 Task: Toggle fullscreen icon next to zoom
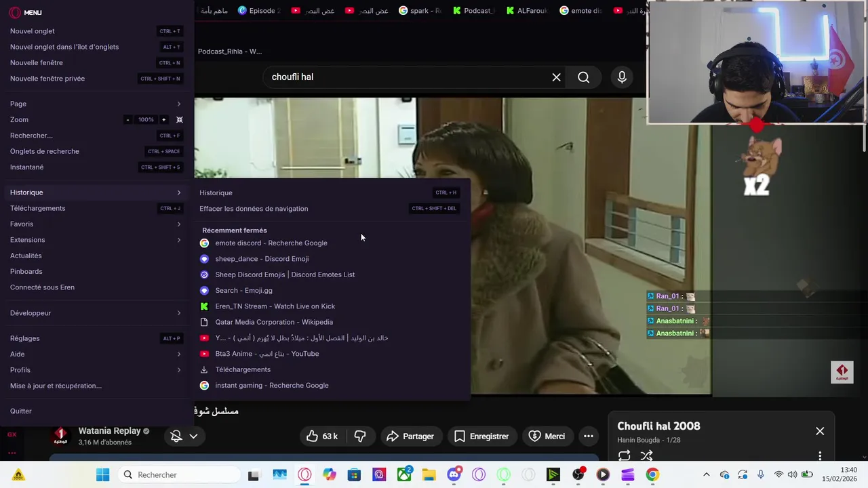coord(180,119)
